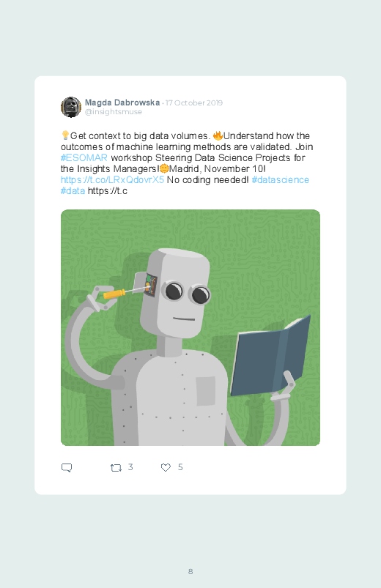This screenshot has width=381, height=588.
Task: Click the reply speech bubble icon
Action: tap(67, 468)
